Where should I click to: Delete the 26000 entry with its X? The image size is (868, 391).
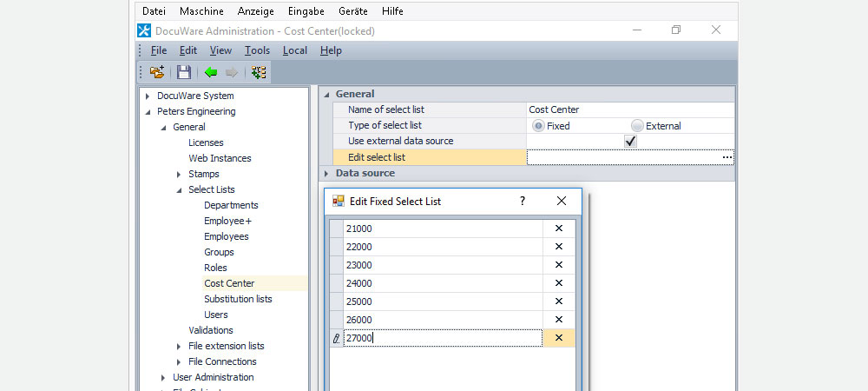point(558,320)
